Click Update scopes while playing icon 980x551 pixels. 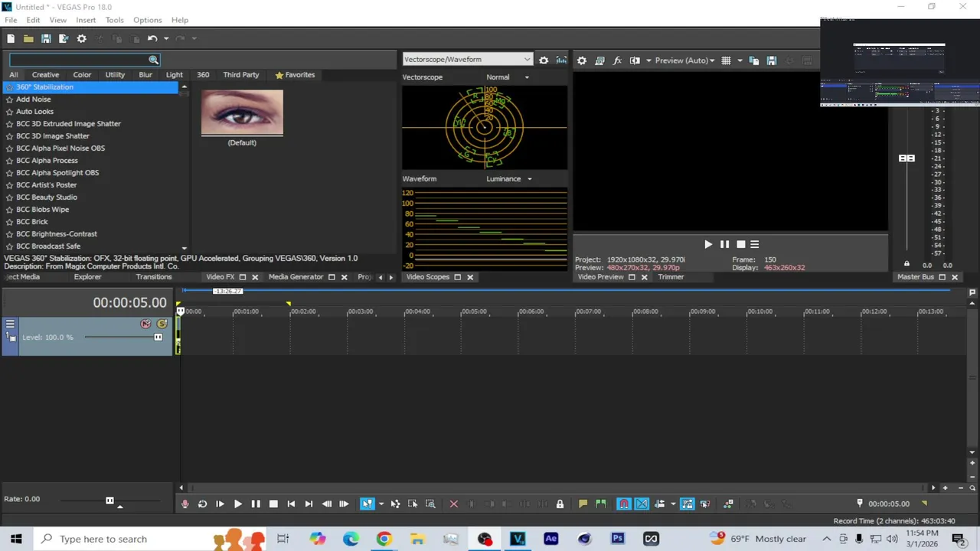561,60
